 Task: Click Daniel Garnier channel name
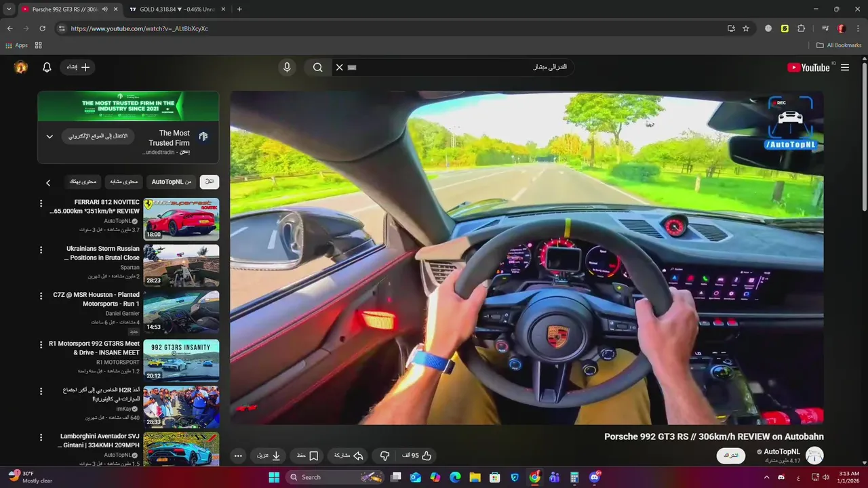(x=122, y=314)
